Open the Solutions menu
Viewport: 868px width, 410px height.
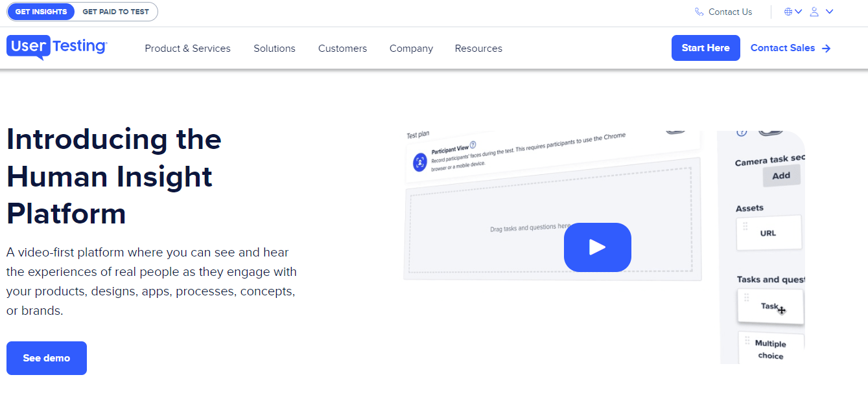[x=274, y=48]
